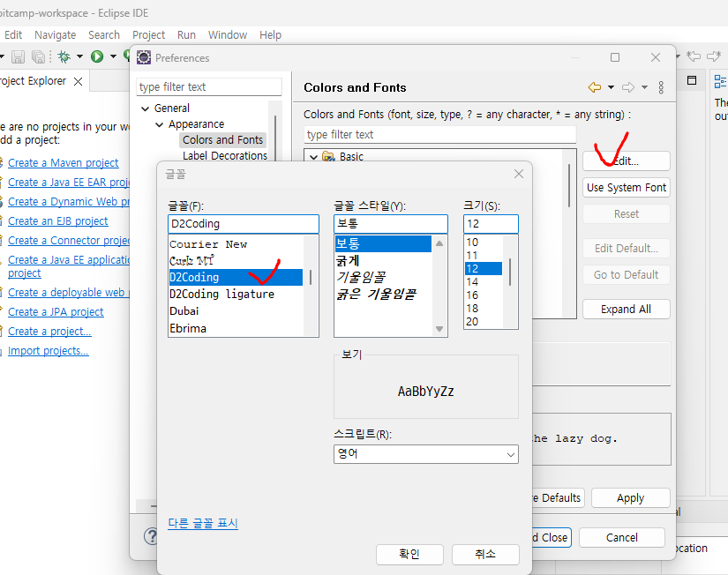Screen dimensions: 728x575
Task: Click style list scroll up arrow
Action: (439, 243)
